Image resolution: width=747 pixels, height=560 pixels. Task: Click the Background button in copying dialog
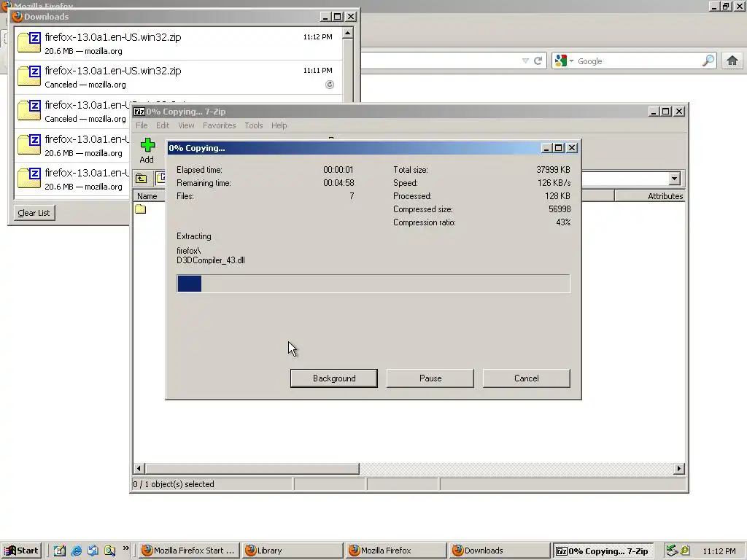(x=334, y=378)
